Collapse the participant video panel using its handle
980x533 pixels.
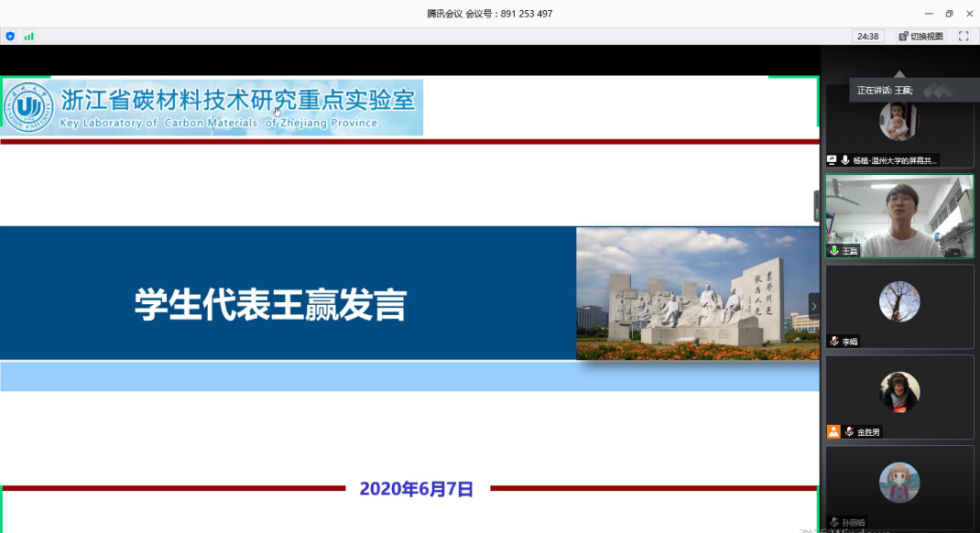pyautogui.click(x=817, y=206)
